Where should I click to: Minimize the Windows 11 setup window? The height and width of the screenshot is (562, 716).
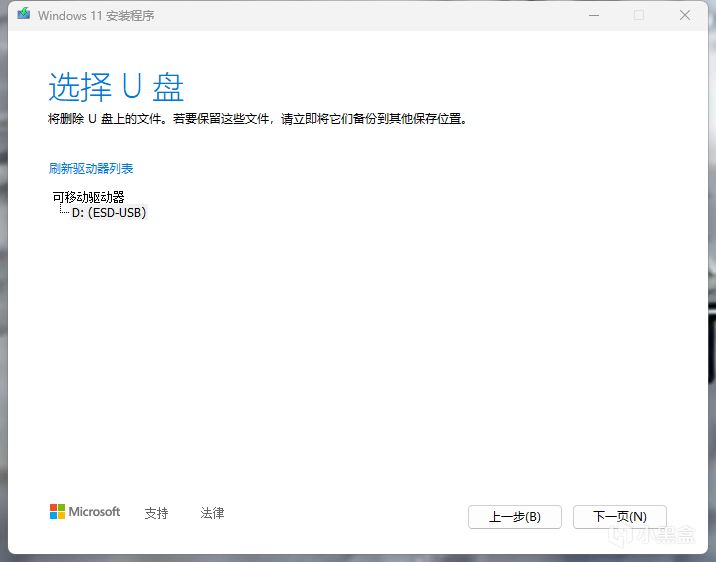(594, 16)
